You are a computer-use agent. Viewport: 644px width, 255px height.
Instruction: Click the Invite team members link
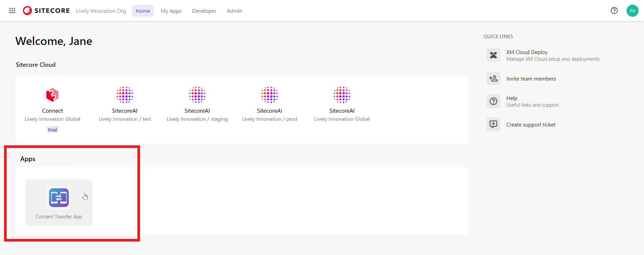point(531,79)
